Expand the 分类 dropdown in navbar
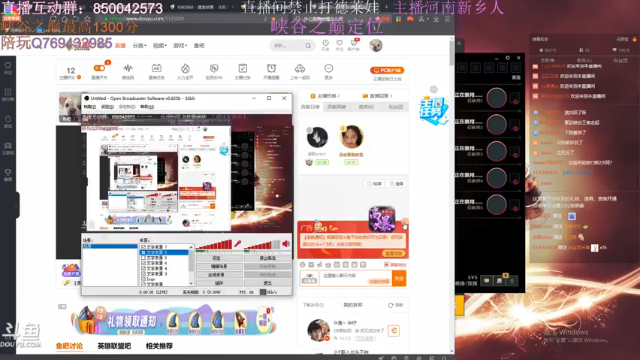This screenshot has height=360, width=640. pyautogui.click(x=139, y=46)
